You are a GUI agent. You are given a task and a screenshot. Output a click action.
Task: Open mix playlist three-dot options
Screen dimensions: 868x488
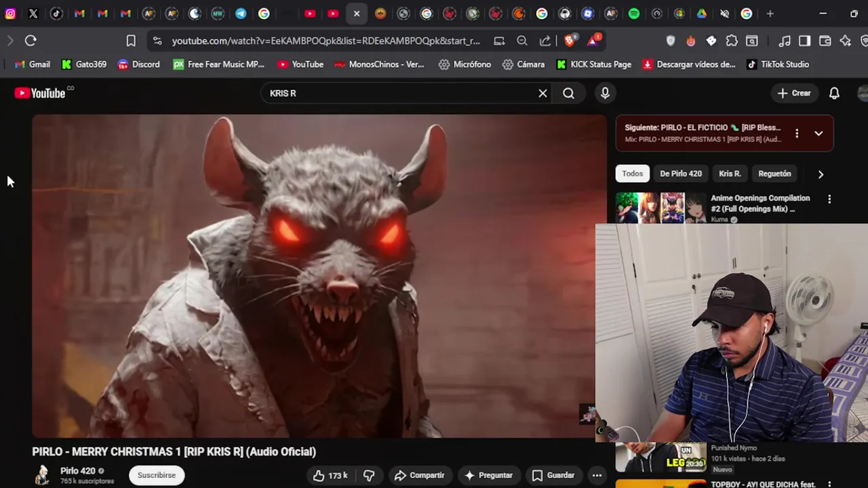[797, 134]
